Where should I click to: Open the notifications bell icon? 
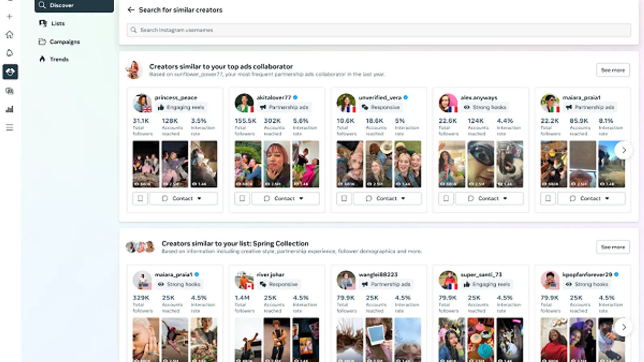click(x=10, y=53)
